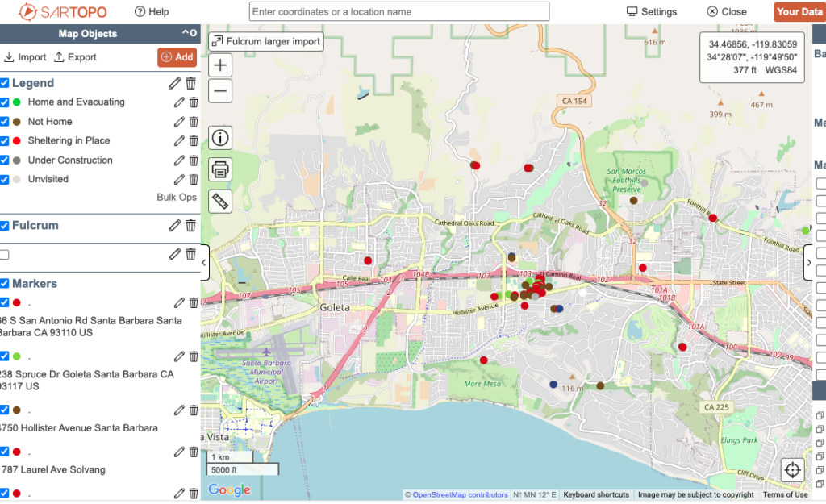The height and width of the screenshot is (504, 826).
Task: Toggle the Sheltering in Place checkbox
Action: 5,141
